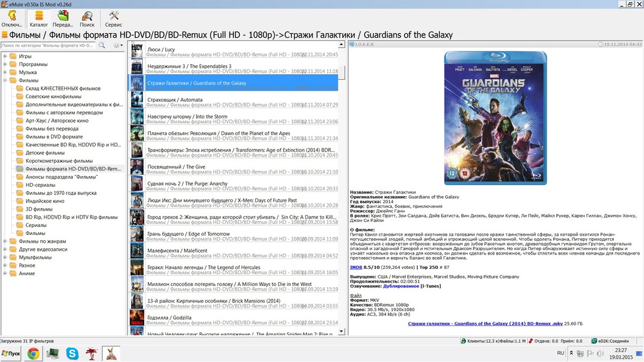
Task: Open the Поиск search toolbar icon
Action: [87, 19]
